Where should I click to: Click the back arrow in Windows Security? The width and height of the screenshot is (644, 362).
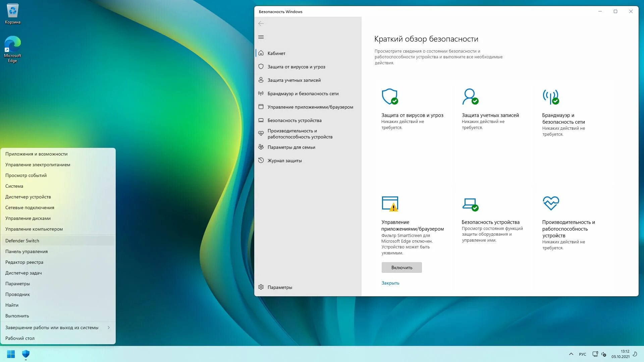[x=261, y=23]
